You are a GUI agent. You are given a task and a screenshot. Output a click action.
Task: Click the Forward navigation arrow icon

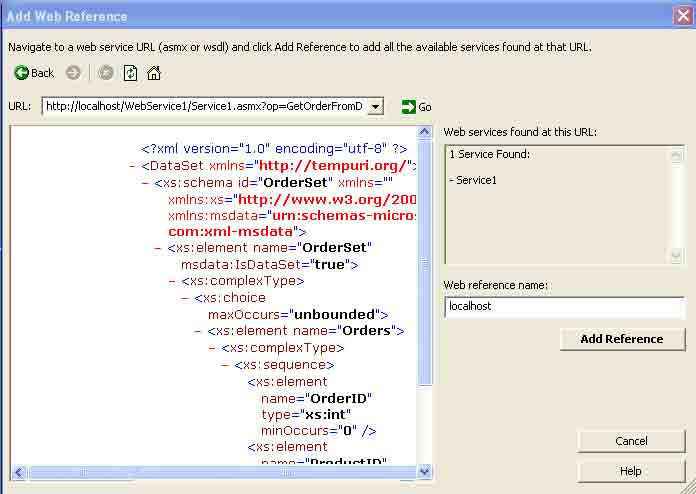coord(73,73)
